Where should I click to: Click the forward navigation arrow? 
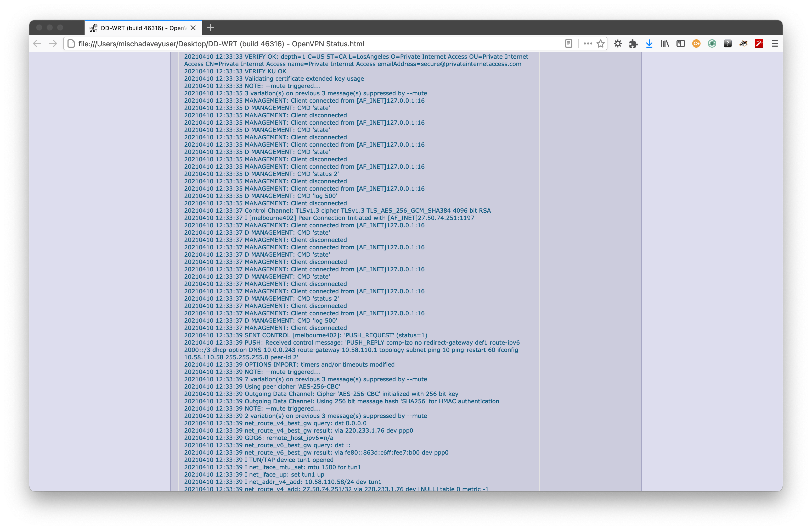(x=52, y=44)
